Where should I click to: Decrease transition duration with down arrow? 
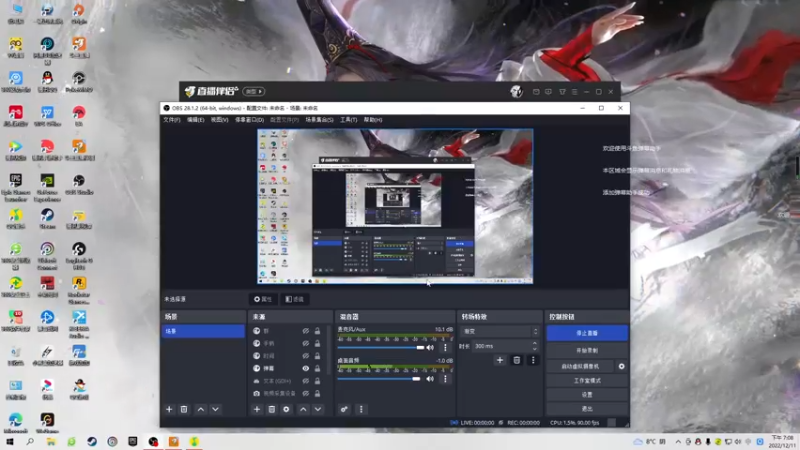(535, 348)
